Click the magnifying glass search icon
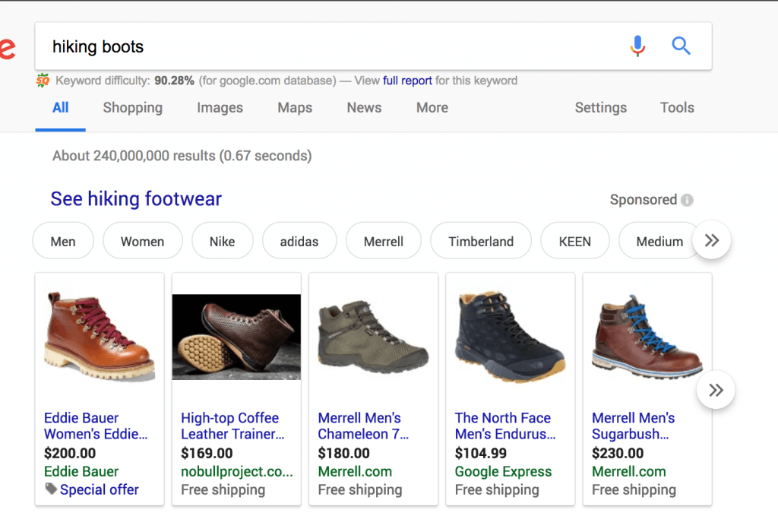The width and height of the screenshot is (778, 532). click(681, 46)
